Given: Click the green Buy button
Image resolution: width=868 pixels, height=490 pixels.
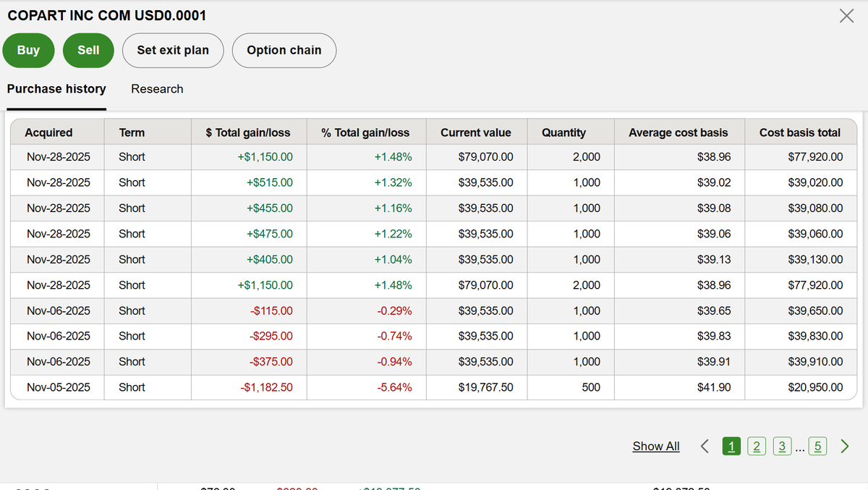Looking at the screenshot, I should (x=28, y=51).
